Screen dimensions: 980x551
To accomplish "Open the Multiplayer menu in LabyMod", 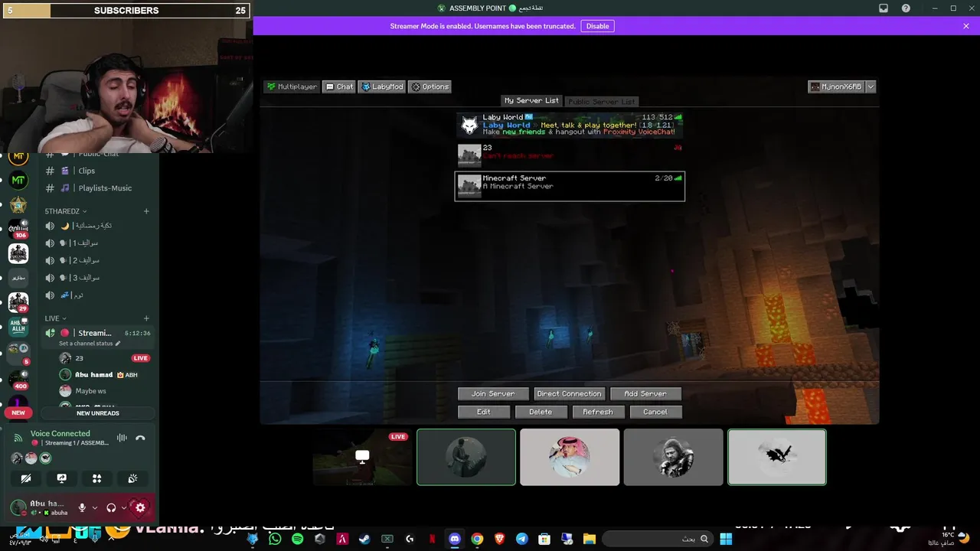I will pyautogui.click(x=292, y=86).
